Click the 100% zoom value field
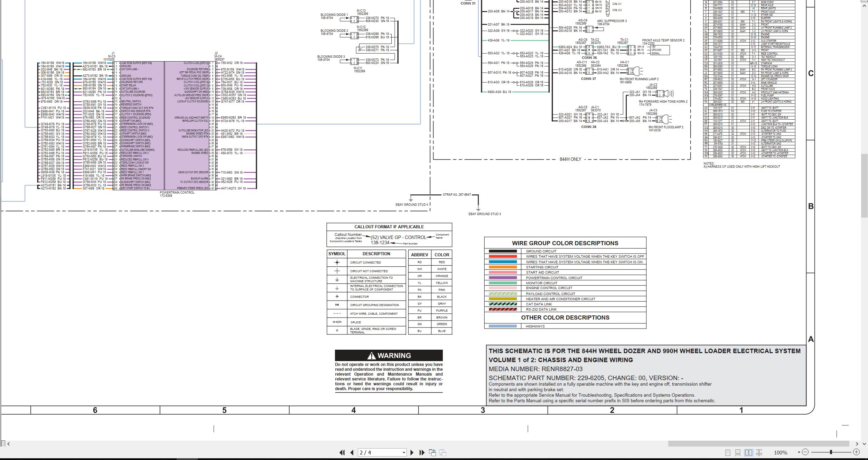The image size is (868, 460). click(781, 452)
